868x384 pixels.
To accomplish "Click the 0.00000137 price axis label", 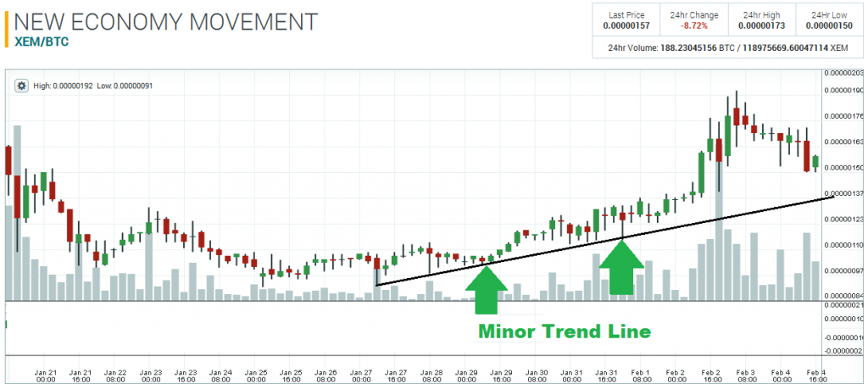I will (x=845, y=193).
